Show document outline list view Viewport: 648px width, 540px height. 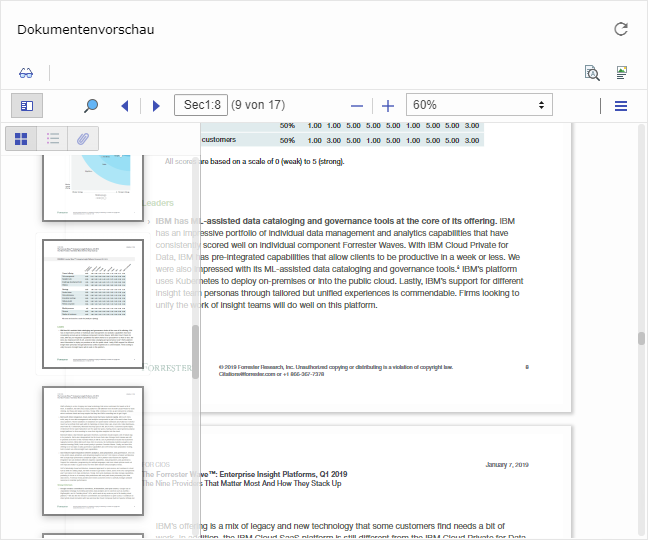[x=53, y=138]
